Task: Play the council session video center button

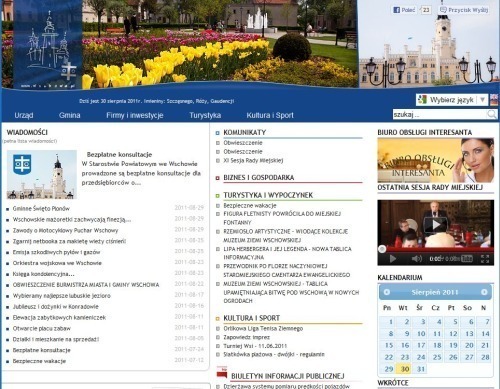Action: coord(436,225)
